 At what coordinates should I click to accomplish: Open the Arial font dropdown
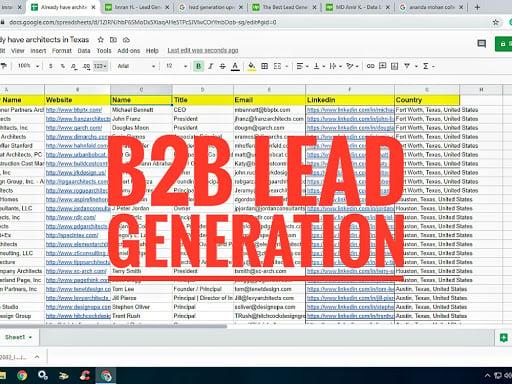[x=136, y=66]
